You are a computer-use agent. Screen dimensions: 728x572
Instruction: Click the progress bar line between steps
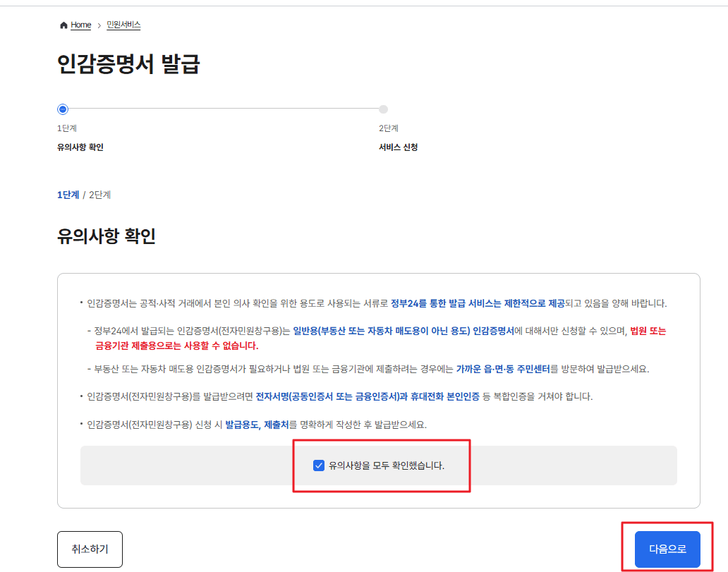[222, 109]
